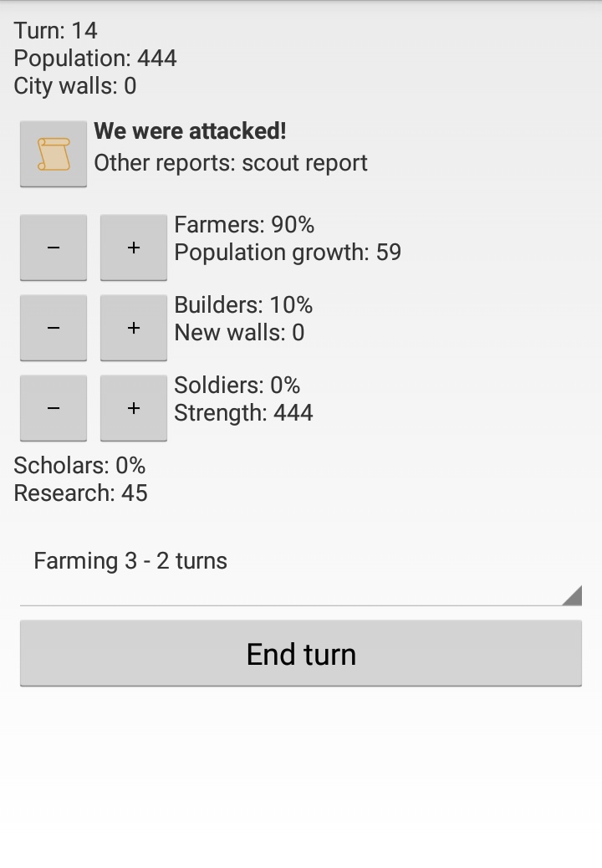Reduce the Soldiers allocation
This screenshot has height=868, width=602.
(x=54, y=408)
